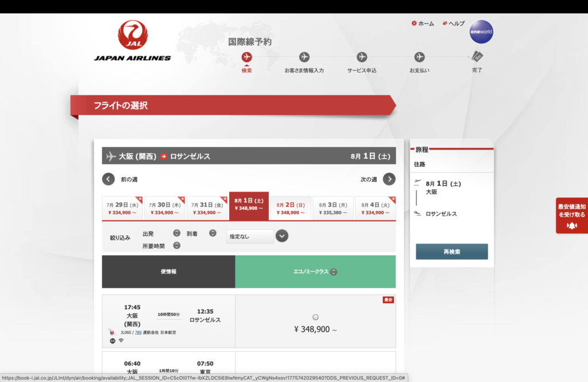Open the 指定なし filter dropdown
This screenshot has width=588, height=382.
point(281,236)
